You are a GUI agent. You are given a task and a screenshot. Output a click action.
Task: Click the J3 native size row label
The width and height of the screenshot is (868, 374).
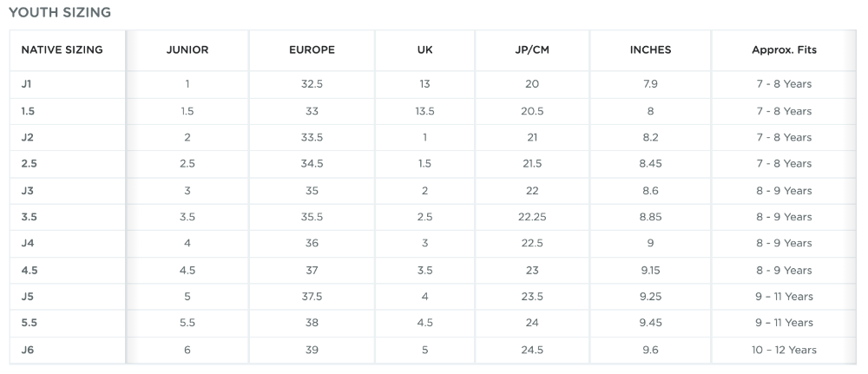[x=27, y=190]
